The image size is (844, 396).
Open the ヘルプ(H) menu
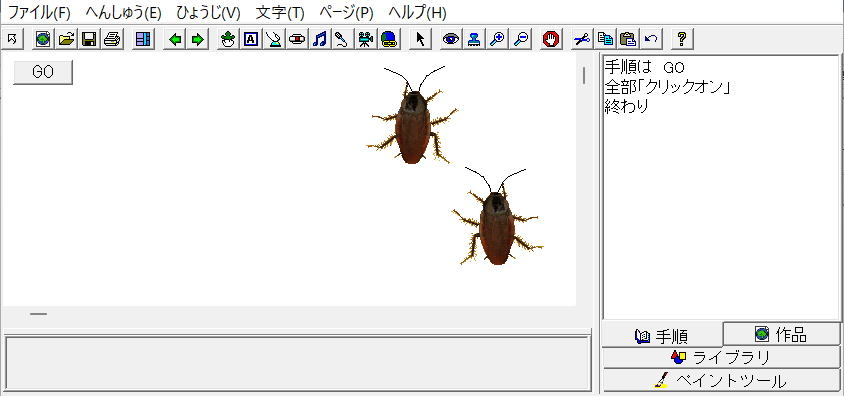(417, 12)
